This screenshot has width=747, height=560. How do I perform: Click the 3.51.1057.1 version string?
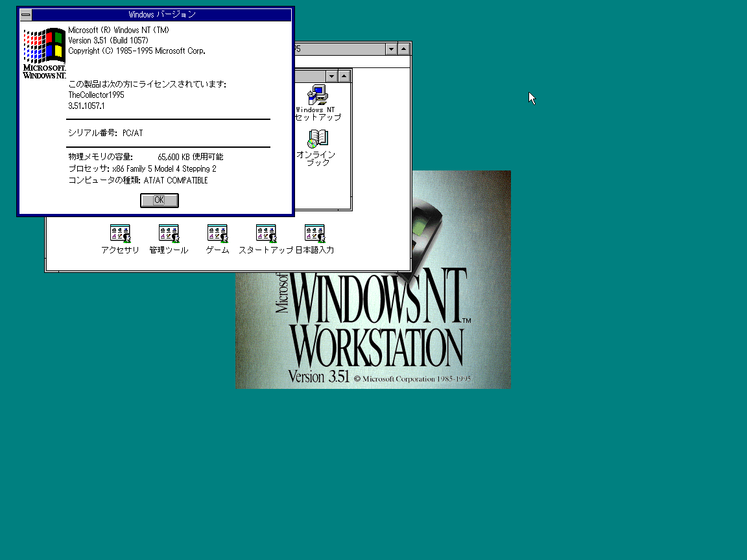coord(86,106)
